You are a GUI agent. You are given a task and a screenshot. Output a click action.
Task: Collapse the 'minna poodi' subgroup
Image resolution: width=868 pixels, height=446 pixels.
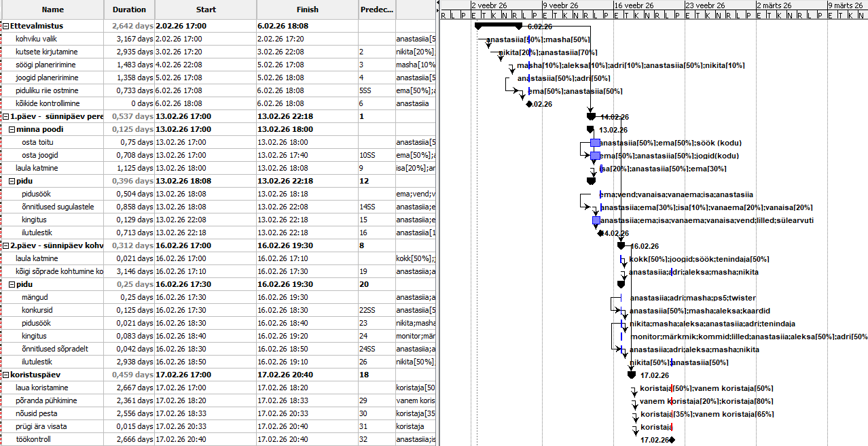[x=12, y=129]
